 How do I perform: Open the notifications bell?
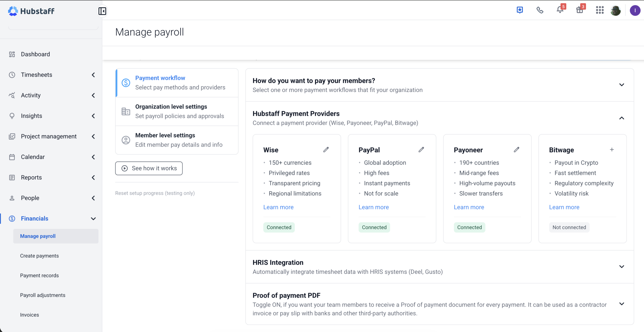click(560, 10)
